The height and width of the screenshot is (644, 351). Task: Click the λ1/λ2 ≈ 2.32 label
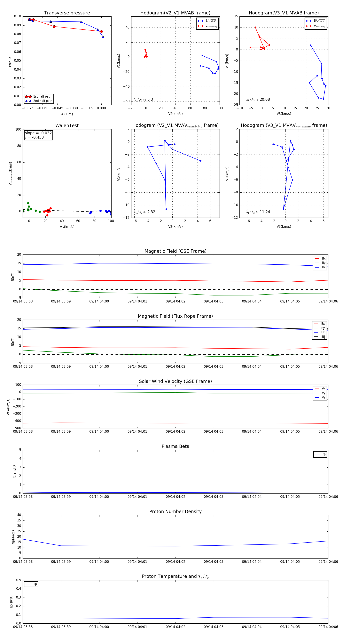tap(144, 212)
